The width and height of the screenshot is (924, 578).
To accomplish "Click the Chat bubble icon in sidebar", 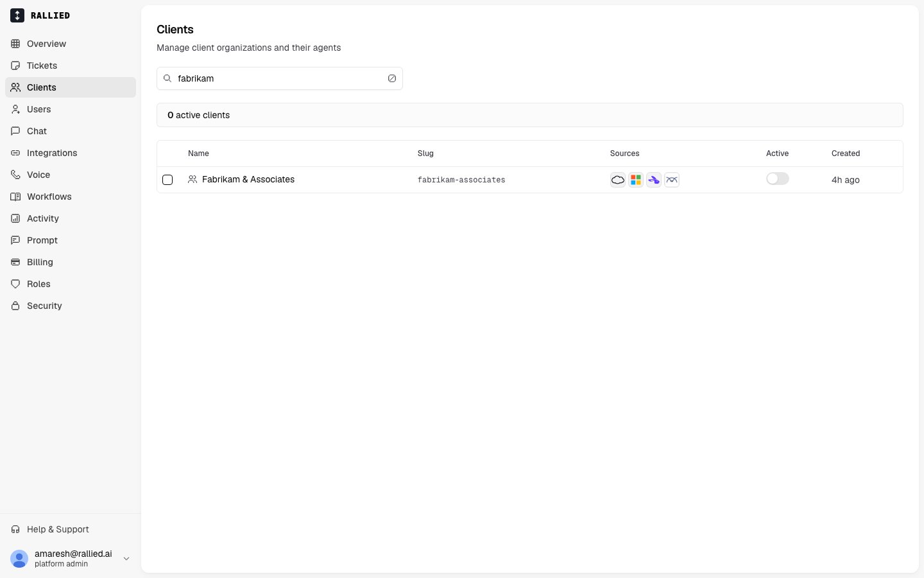I will [15, 131].
